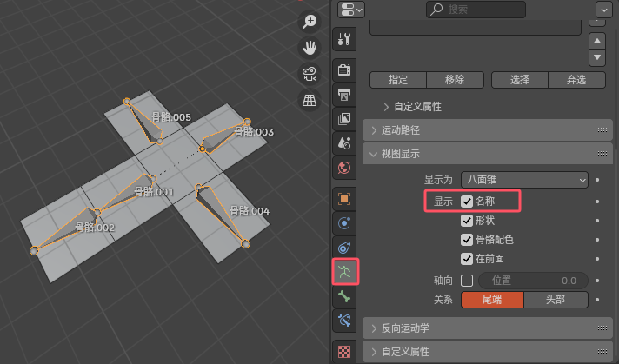
Task: Open the Tool tab (wrench and screwdriver)
Action: tap(344, 39)
